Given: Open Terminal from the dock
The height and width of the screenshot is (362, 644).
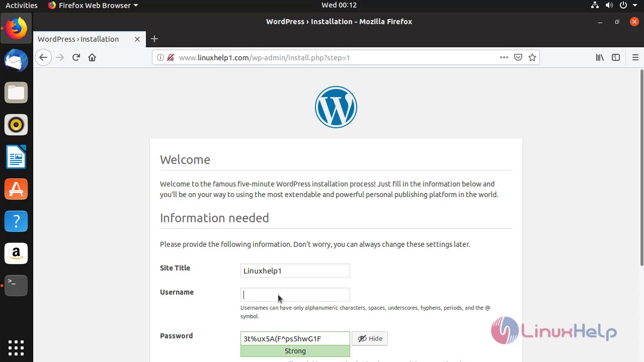Looking at the screenshot, I should click(x=16, y=286).
